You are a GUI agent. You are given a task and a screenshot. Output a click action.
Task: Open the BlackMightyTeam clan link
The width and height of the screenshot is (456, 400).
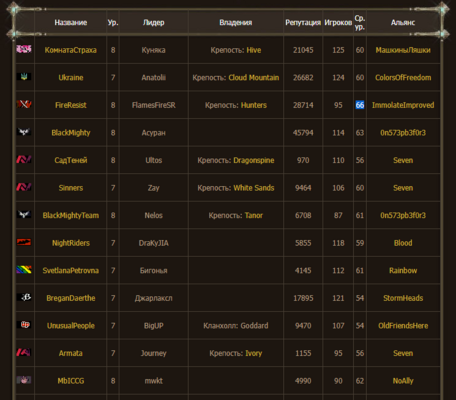(x=71, y=215)
